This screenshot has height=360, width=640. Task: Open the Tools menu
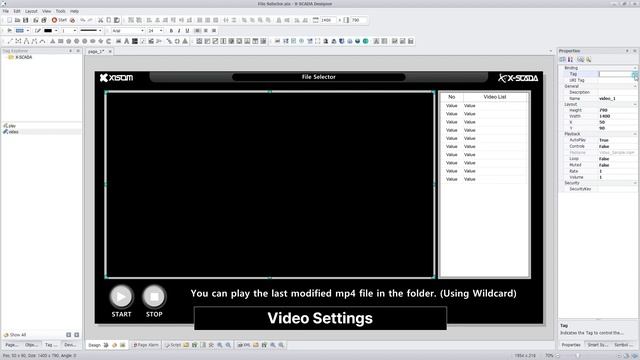[60, 11]
